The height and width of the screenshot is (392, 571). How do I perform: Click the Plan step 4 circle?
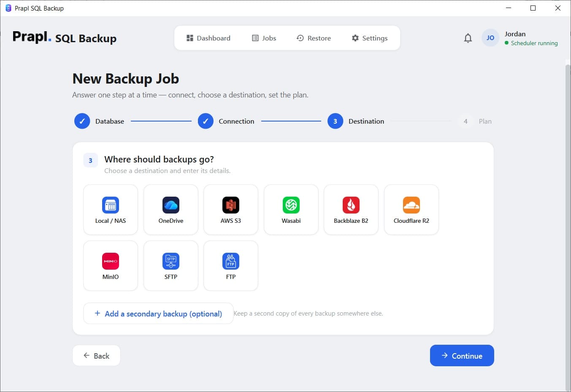(x=465, y=121)
